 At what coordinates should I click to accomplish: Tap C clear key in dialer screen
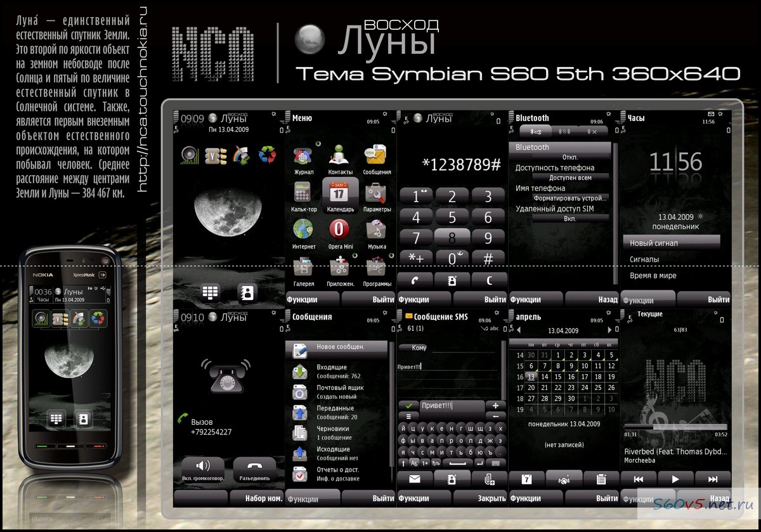(489, 280)
